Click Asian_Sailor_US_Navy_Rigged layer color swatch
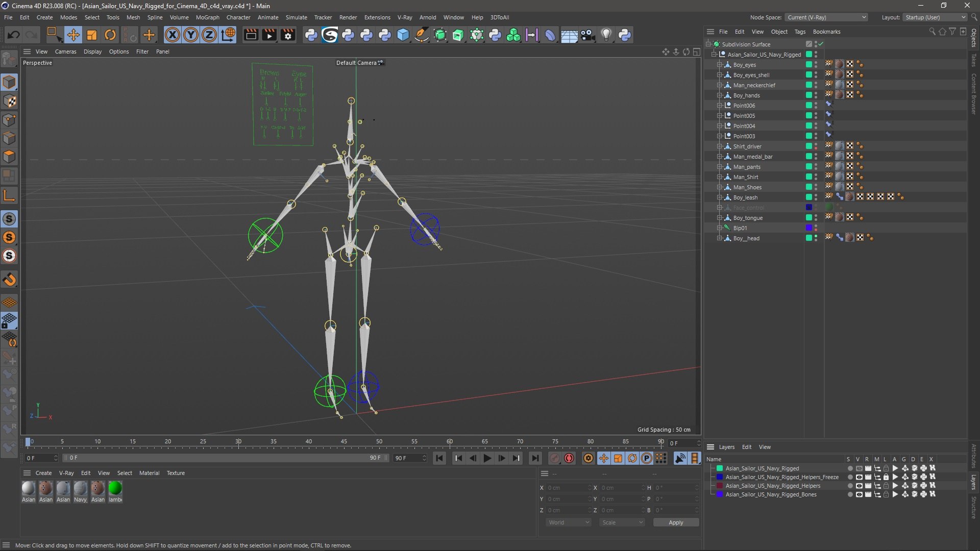 (x=720, y=468)
